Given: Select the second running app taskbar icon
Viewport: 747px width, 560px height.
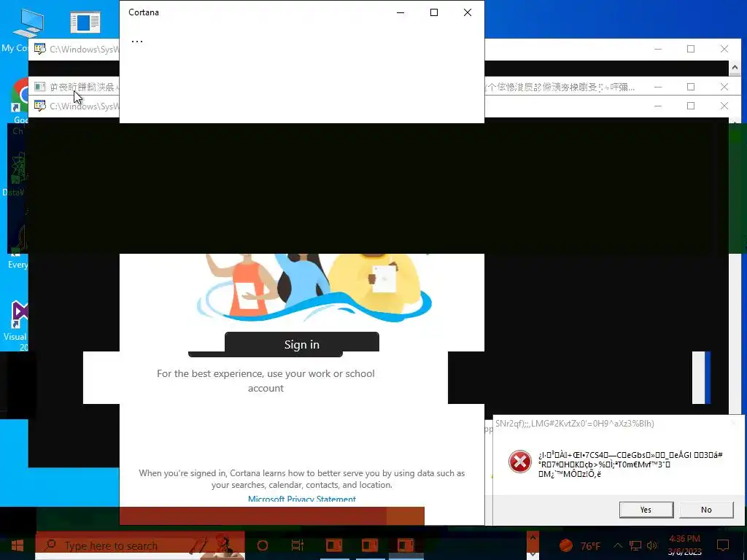Looking at the screenshot, I should [x=370, y=545].
